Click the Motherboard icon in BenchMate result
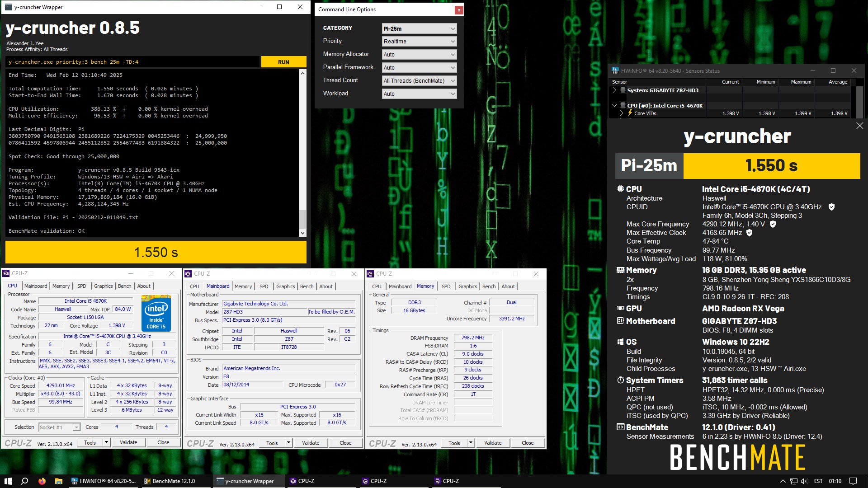This screenshot has height=488, width=868. tap(620, 321)
